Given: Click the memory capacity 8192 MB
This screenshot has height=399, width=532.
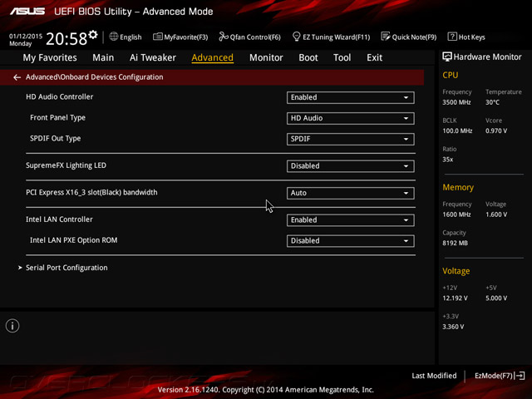Looking at the screenshot, I should pos(455,243).
